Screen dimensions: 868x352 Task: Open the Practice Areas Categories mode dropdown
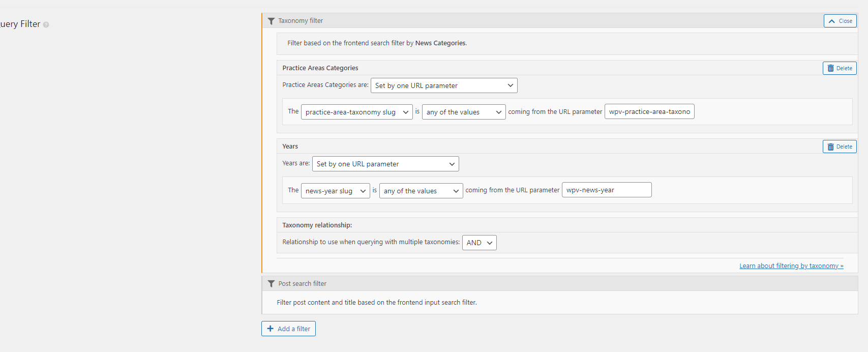tap(444, 85)
